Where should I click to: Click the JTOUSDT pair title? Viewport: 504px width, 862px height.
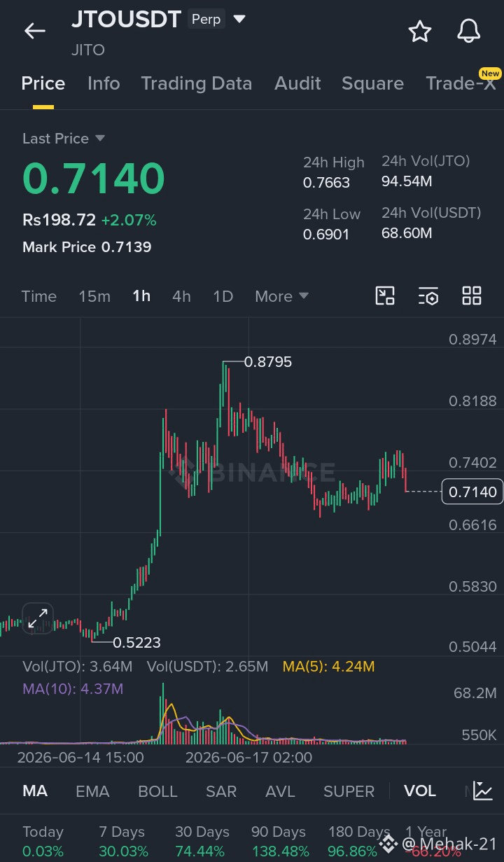(x=126, y=19)
